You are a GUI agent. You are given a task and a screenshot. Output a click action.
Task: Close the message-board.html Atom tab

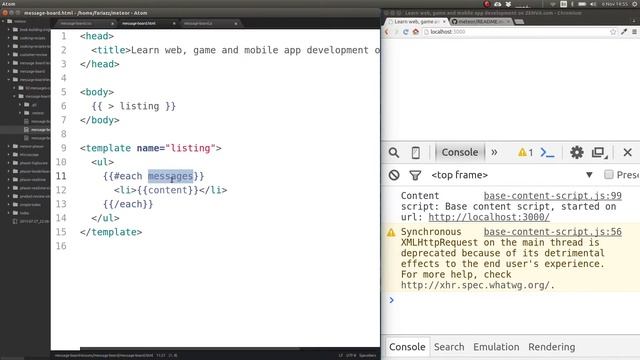(x=174, y=24)
